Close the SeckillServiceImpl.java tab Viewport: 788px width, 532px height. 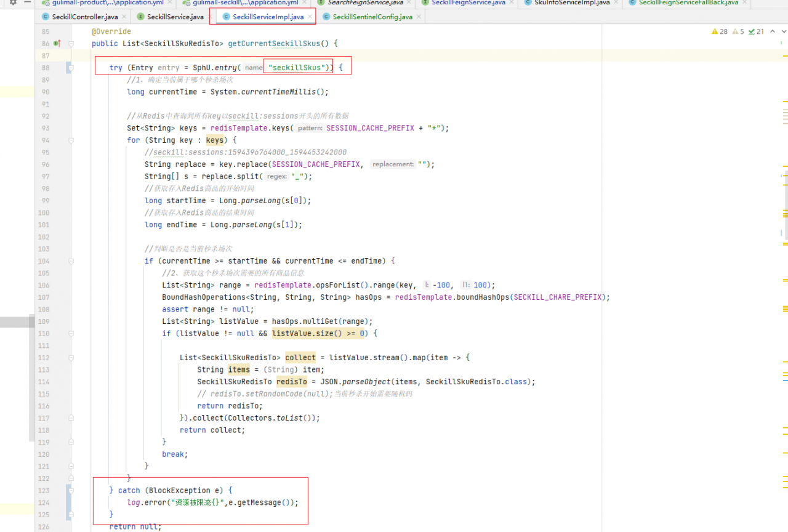click(310, 17)
